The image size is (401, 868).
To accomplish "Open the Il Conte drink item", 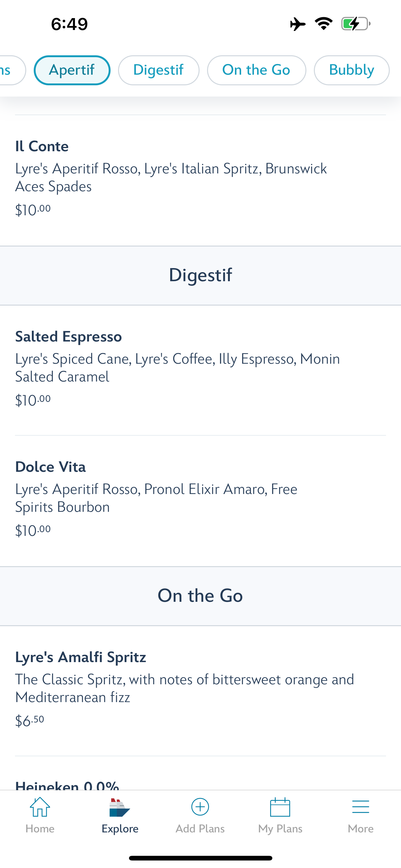I will click(x=42, y=146).
